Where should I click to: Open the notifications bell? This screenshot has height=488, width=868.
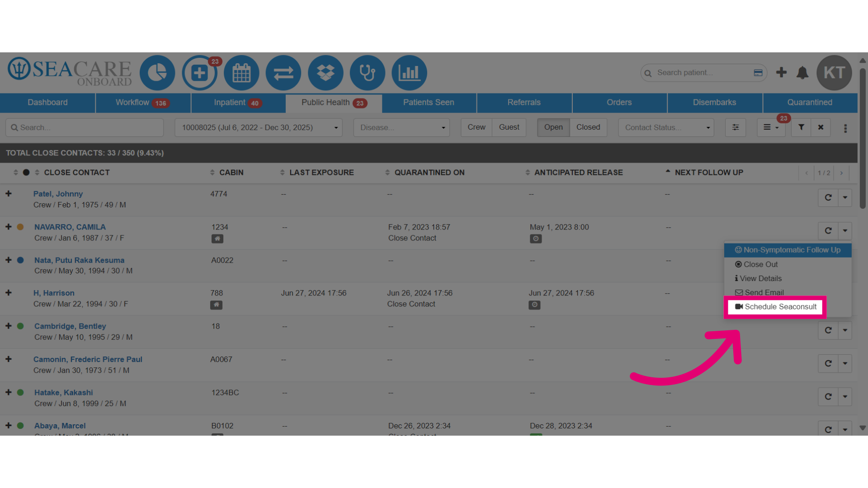pyautogui.click(x=802, y=72)
